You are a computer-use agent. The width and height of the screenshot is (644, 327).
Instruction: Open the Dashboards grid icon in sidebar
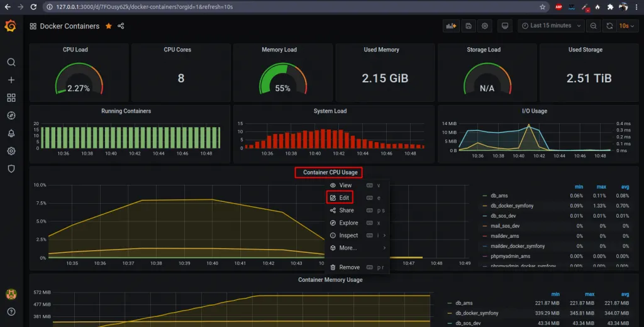point(11,98)
